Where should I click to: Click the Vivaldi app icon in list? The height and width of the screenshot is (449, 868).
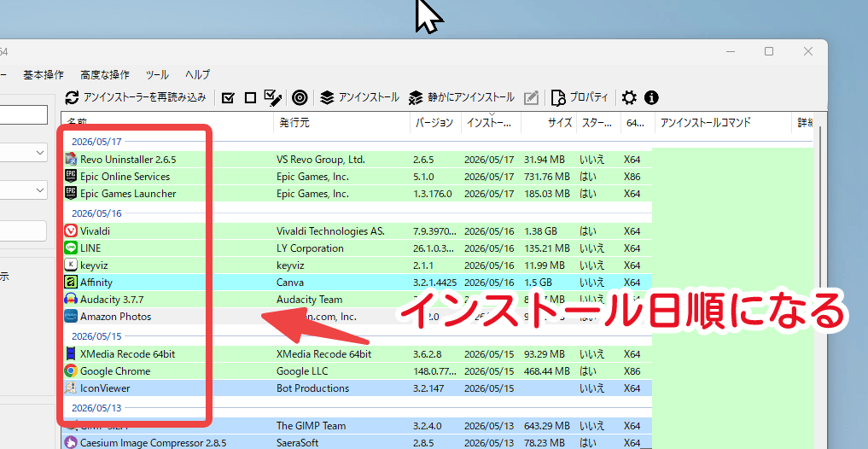(71, 230)
